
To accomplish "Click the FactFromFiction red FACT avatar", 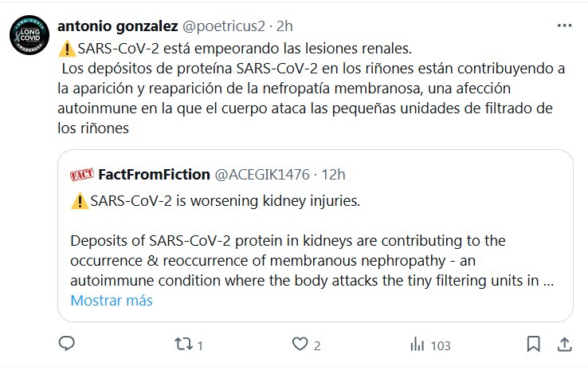I will 82,175.
